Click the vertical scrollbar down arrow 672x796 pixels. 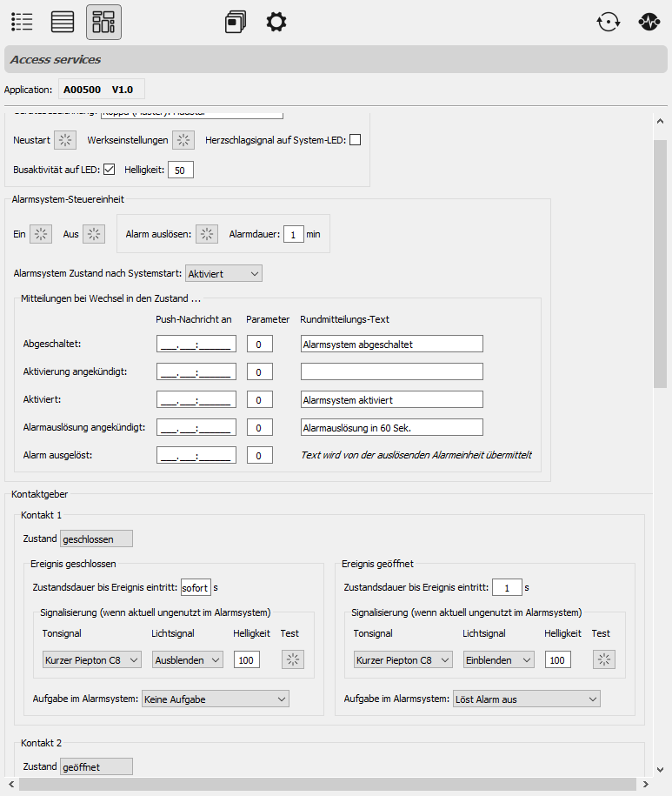click(660, 770)
